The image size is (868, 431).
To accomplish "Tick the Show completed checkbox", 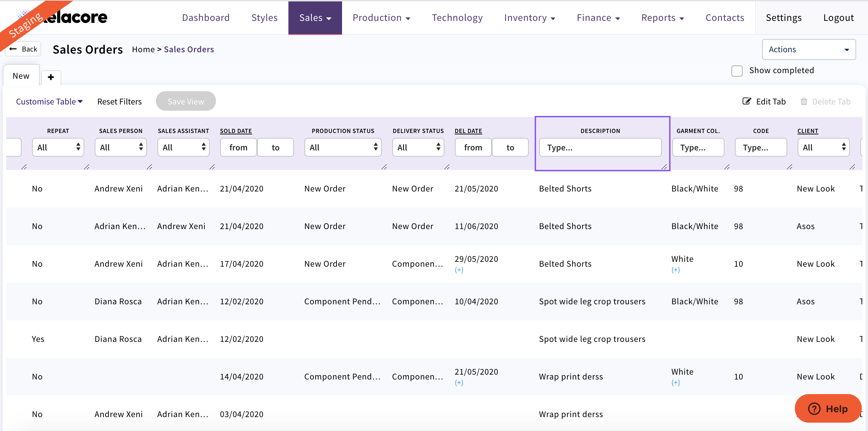I will pyautogui.click(x=737, y=71).
